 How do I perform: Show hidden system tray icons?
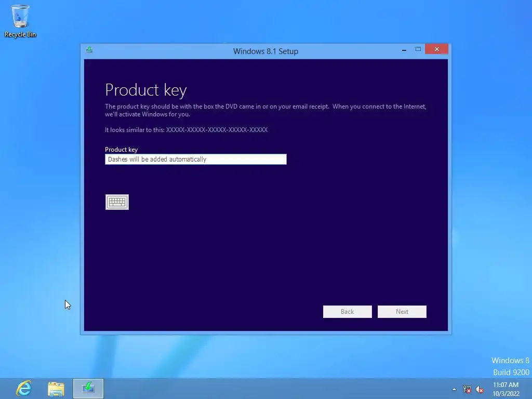point(454,389)
